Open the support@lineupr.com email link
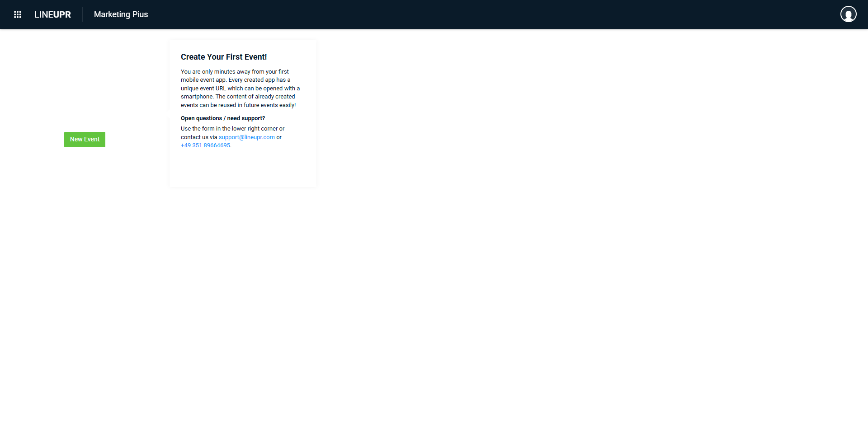Screen dimensions: 868x435 tap(247, 137)
